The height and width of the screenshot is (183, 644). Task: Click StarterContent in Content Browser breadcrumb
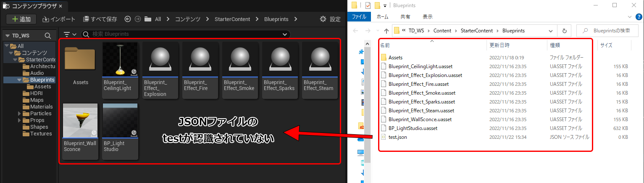click(232, 19)
